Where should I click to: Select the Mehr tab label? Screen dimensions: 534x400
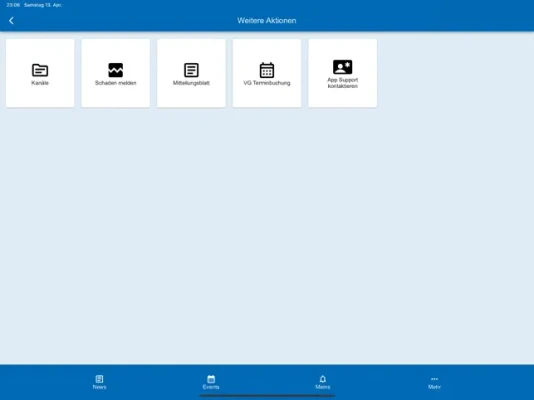pos(434,387)
